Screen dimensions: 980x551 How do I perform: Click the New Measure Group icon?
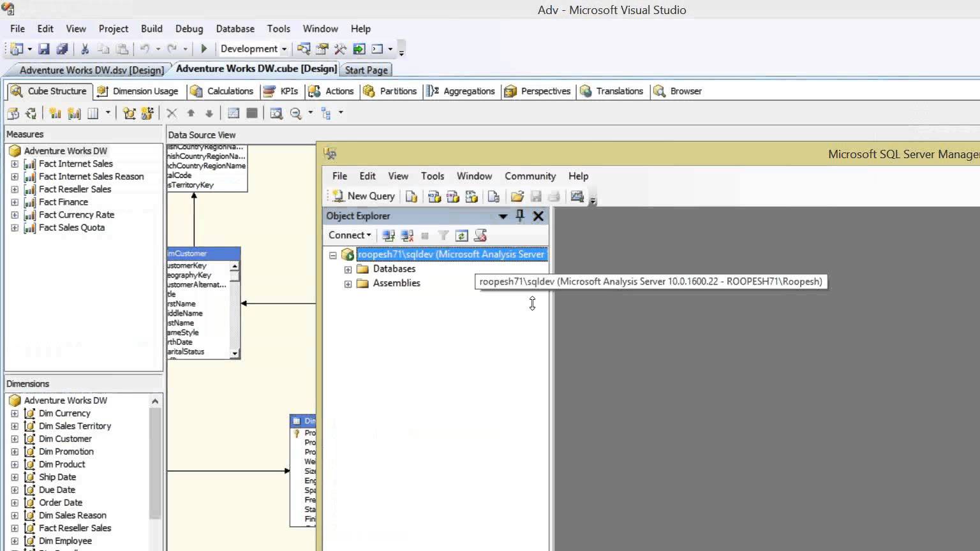click(x=74, y=113)
